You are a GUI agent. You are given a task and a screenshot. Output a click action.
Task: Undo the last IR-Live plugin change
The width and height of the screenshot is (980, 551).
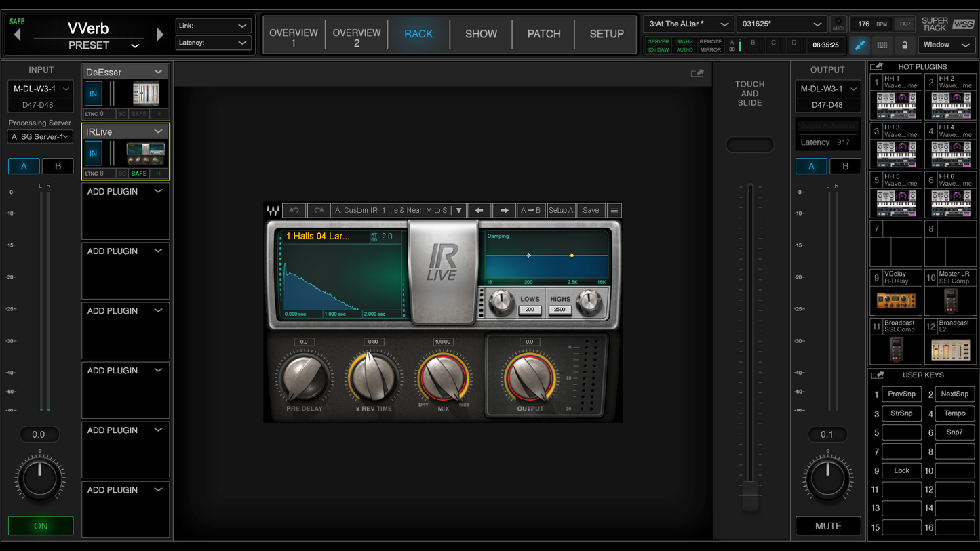pos(294,211)
